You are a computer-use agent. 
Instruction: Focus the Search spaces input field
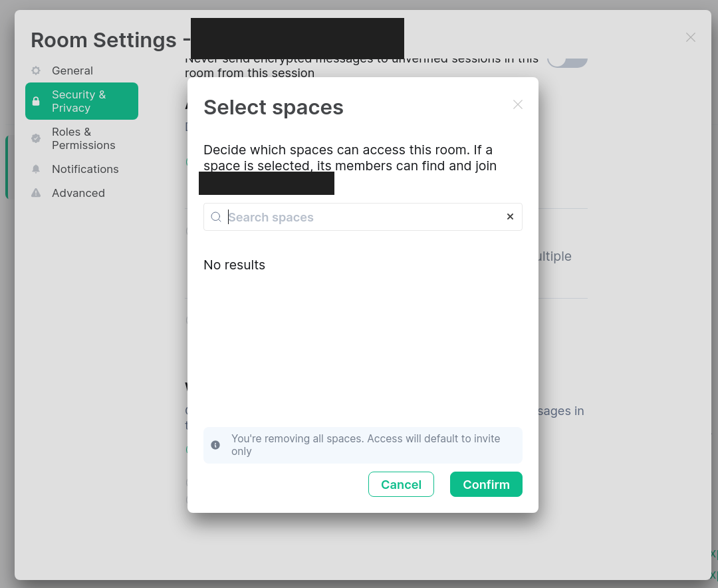[363, 217]
